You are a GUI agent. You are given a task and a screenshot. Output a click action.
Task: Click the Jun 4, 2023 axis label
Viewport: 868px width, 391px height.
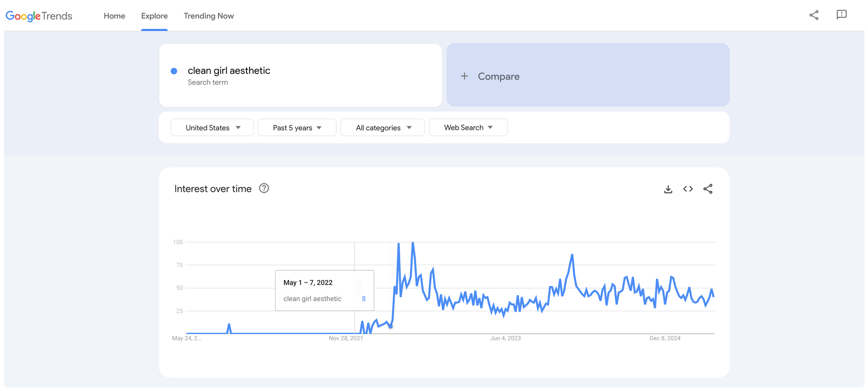[x=506, y=338]
